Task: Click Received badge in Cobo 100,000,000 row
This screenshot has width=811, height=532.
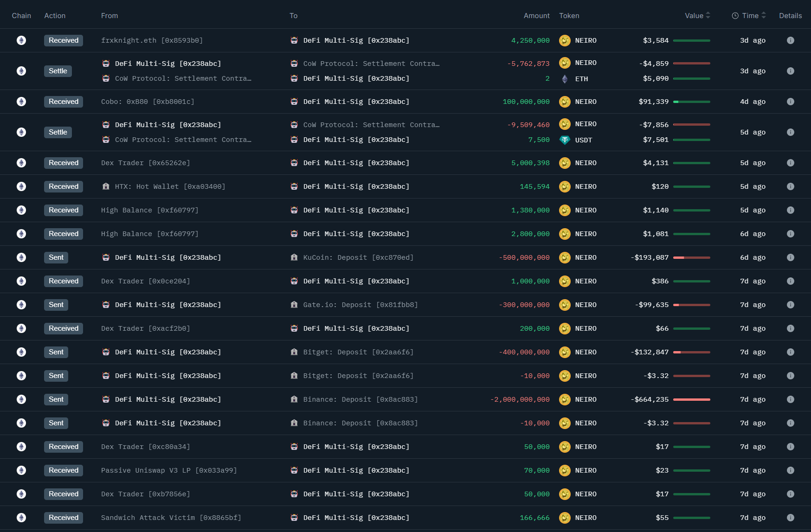Action: click(64, 102)
